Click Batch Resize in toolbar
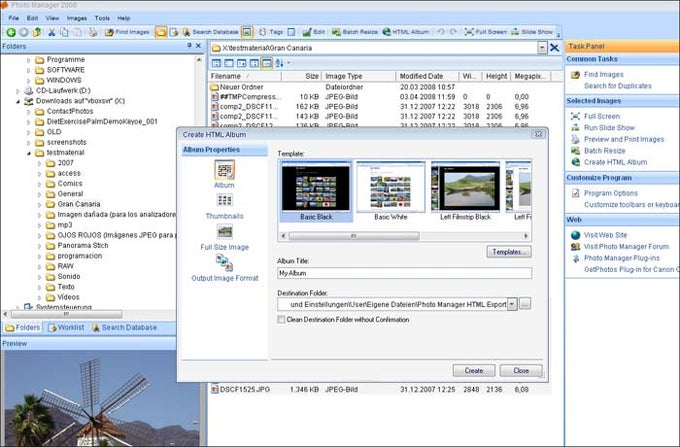Image resolution: width=680 pixels, height=447 pixels. pyautogui.click(x=355, y=32)
